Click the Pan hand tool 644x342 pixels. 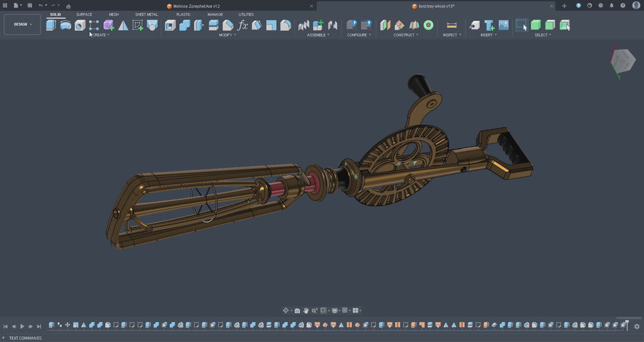pos(306,311)
